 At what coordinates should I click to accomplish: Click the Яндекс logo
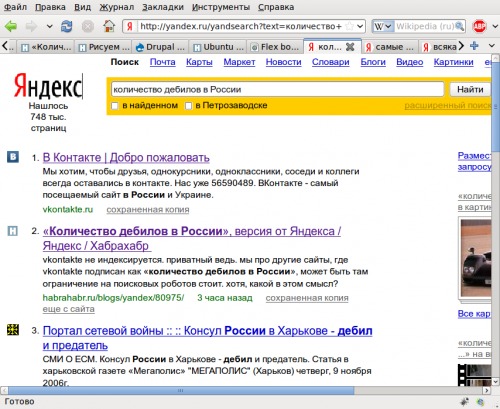pyautogui.click(x=48, y=87)
